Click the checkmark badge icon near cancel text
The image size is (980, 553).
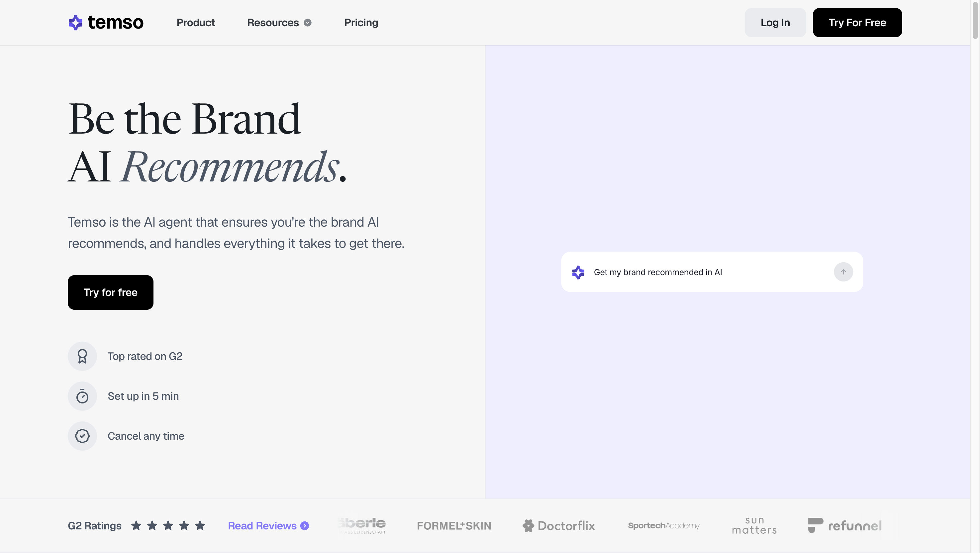(x=82, y=436)
